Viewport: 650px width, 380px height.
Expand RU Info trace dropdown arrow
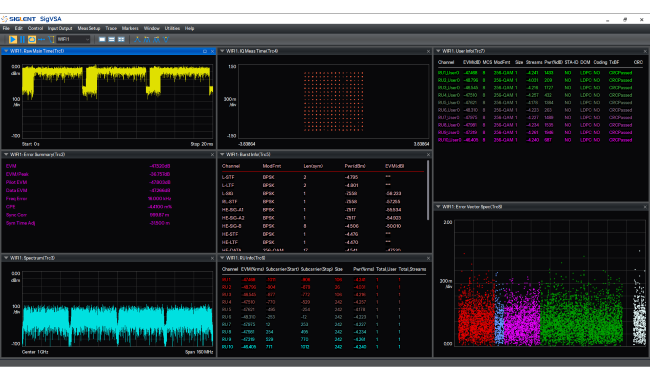(222, 258)
